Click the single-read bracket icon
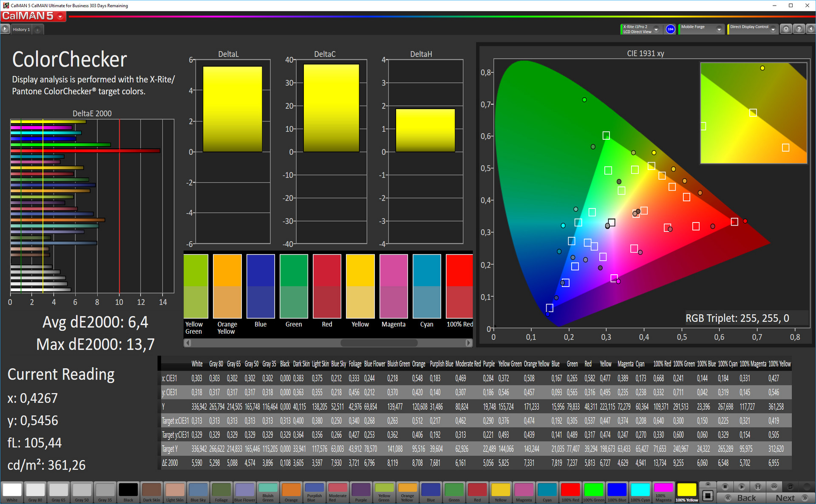Image resolution: width=816 pixels, height=504 pixels. coord(758,487)
